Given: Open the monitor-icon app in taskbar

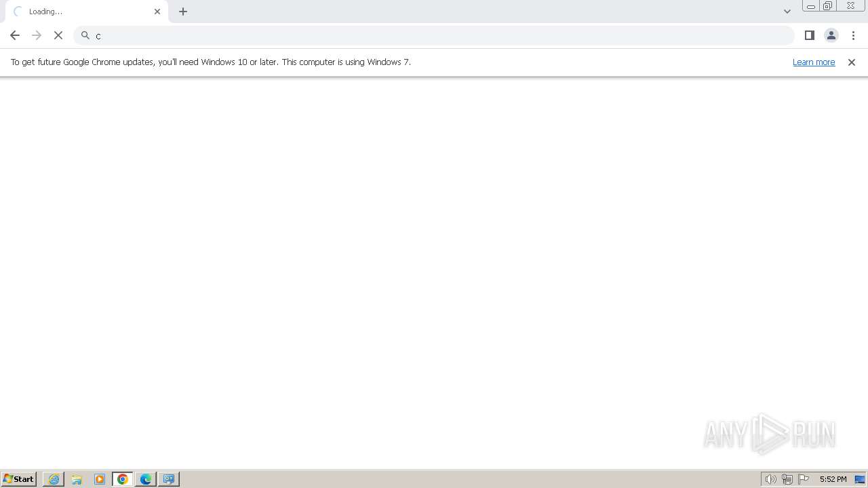Looking at the screenshot, I should click(x=169, y=479).
